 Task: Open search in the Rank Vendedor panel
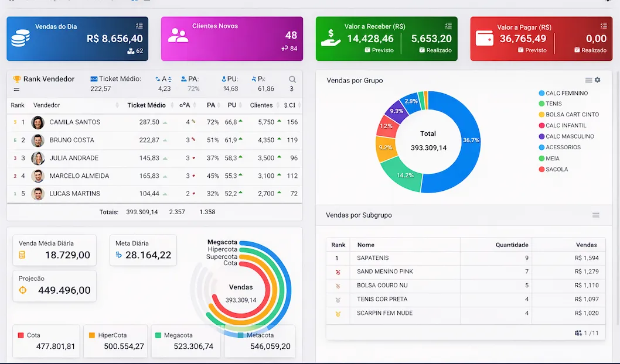coord(291,78)
